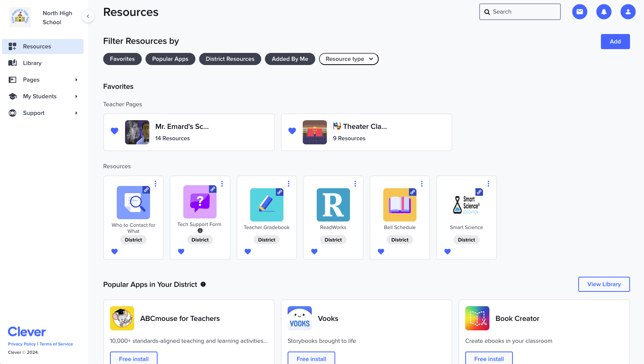Click the info icon under Tech Support Form
The image size is (644, 364).
(200, 231)
